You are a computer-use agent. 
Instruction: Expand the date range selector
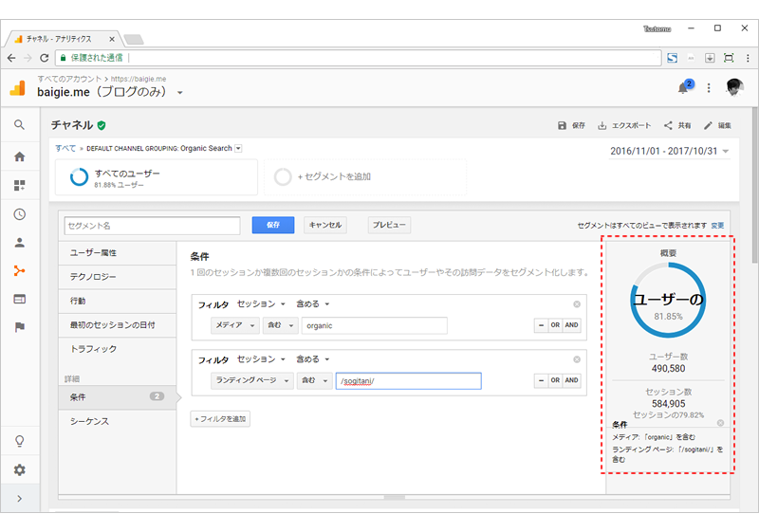pyautogui.click(x=670, y=152)
